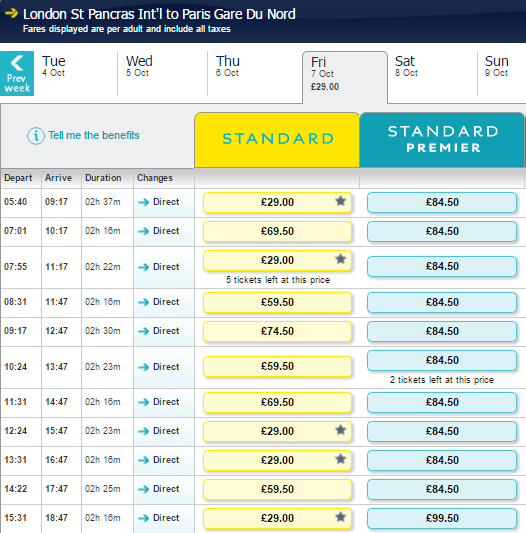Select £59.50 Standard fare at 14:22

tap(277, 489)
